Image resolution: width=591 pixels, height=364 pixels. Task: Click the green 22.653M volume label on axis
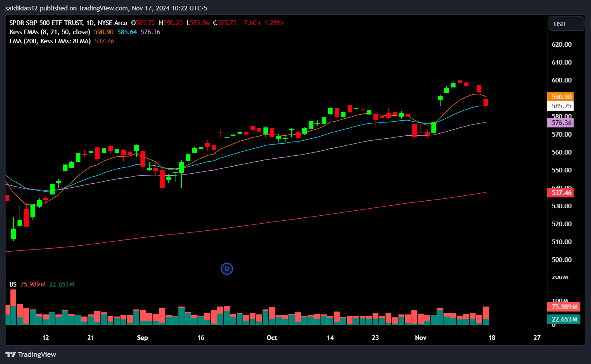[x=564, y=319]
